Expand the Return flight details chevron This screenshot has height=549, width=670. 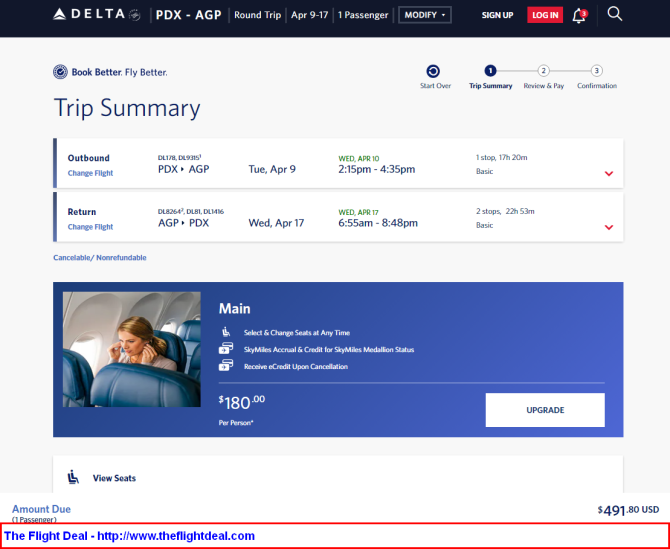[609, 227]
